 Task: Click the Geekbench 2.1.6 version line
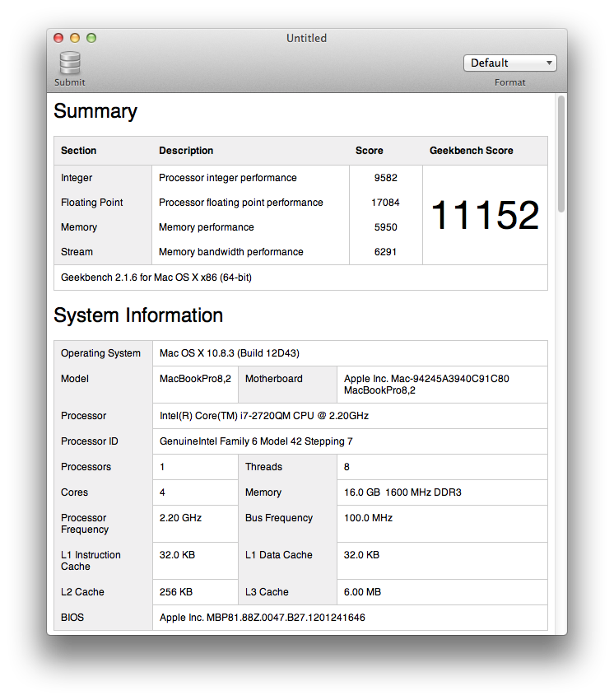(x=156, y=278)
